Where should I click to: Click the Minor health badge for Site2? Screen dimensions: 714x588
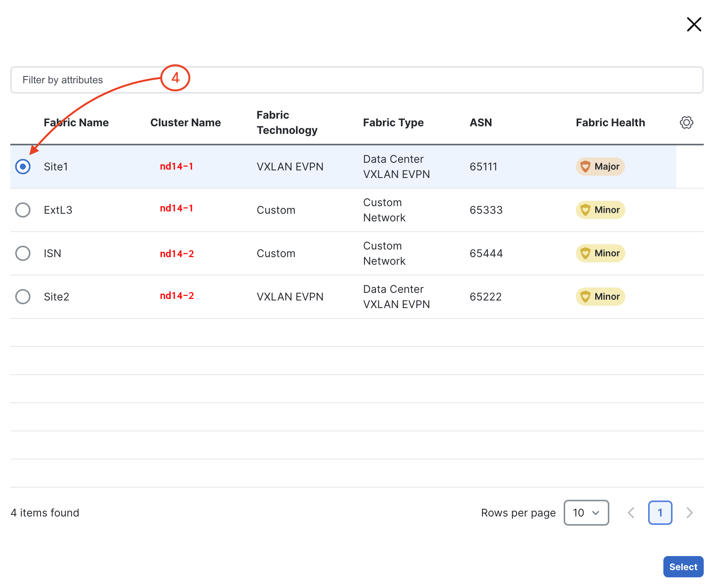600,297
